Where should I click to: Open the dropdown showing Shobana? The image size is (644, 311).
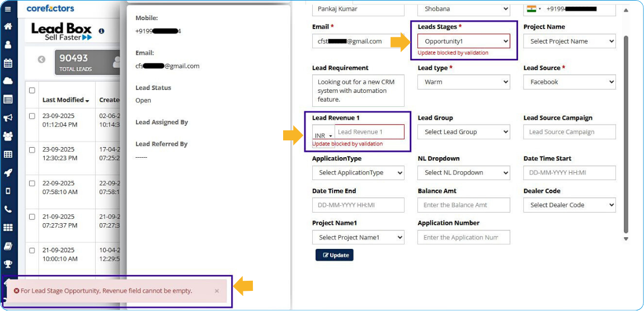point(464,8)
